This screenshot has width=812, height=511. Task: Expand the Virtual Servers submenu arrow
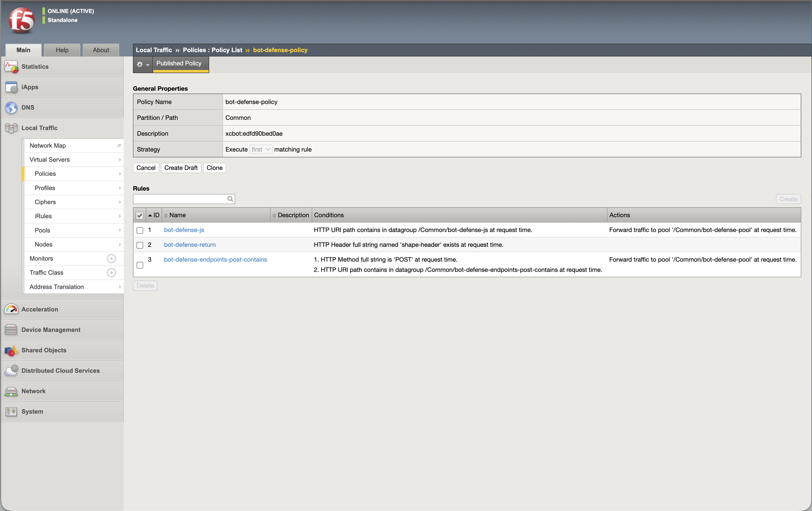pos(120,160)
